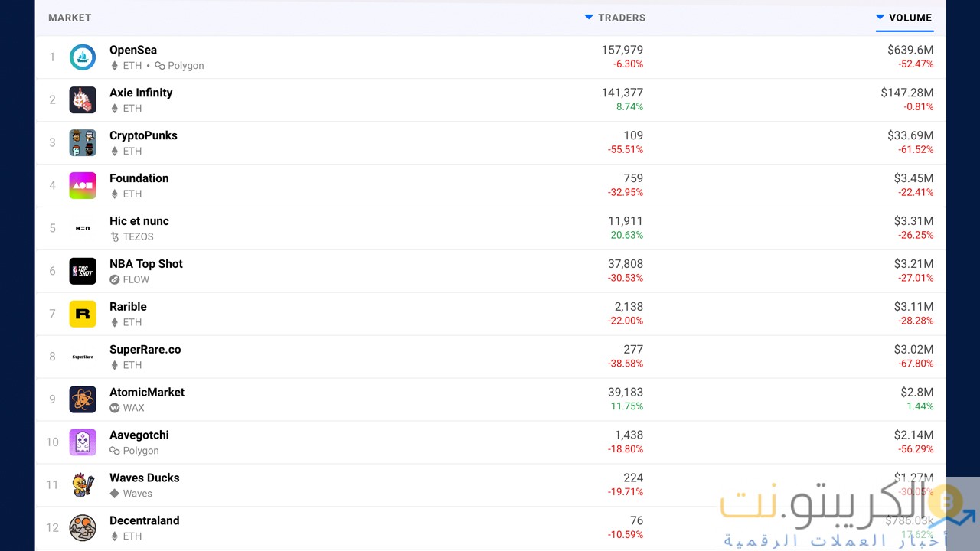Click the TEZOS chain label
Image resolution: width=980 pixels, height=551 pixels.
138,237
